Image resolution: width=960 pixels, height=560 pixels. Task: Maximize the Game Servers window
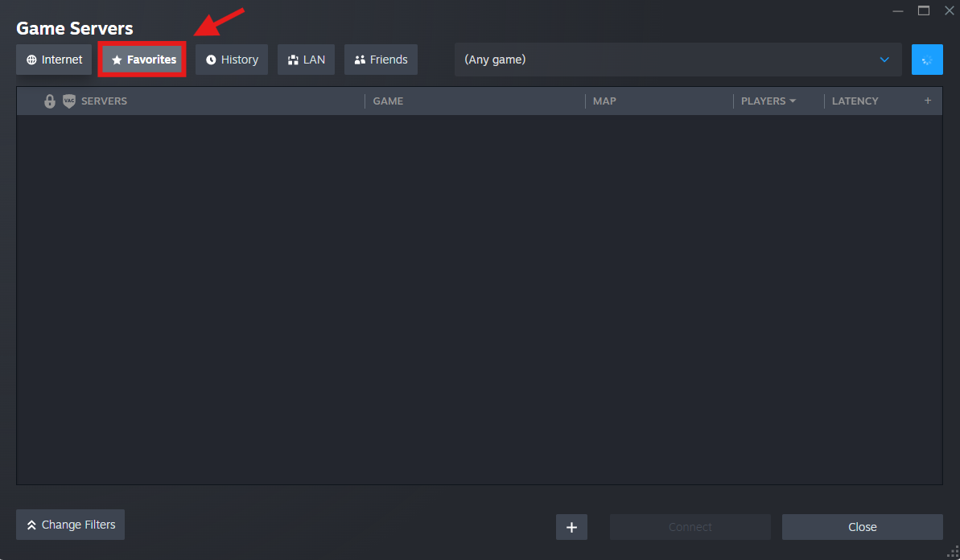point(923,10)
